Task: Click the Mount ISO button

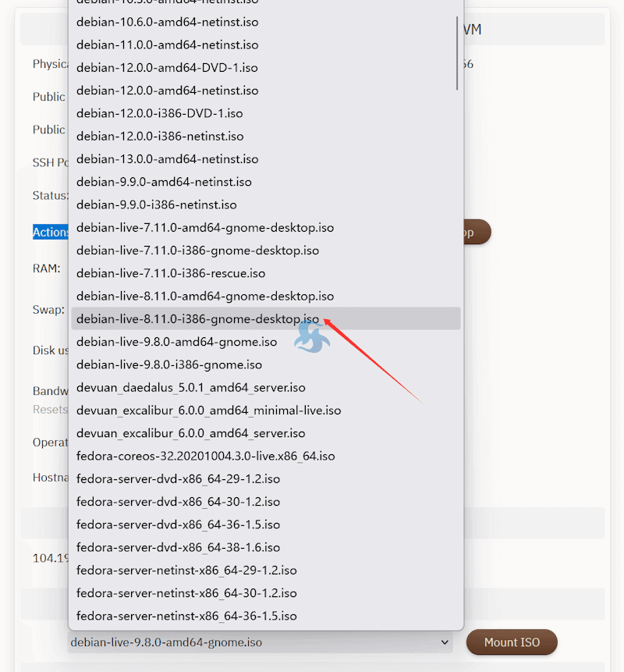Action: point(512,642)
